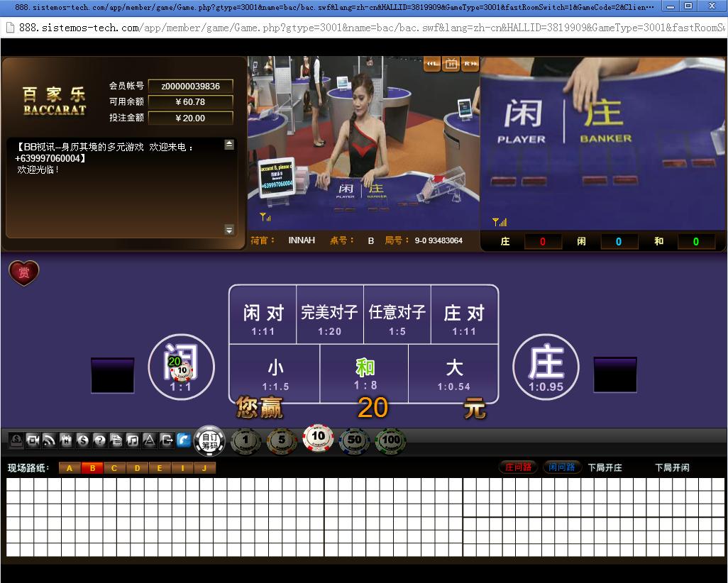Select the 5 value chip
Viewport: 728px width, 583px height.
click(282, 440)
